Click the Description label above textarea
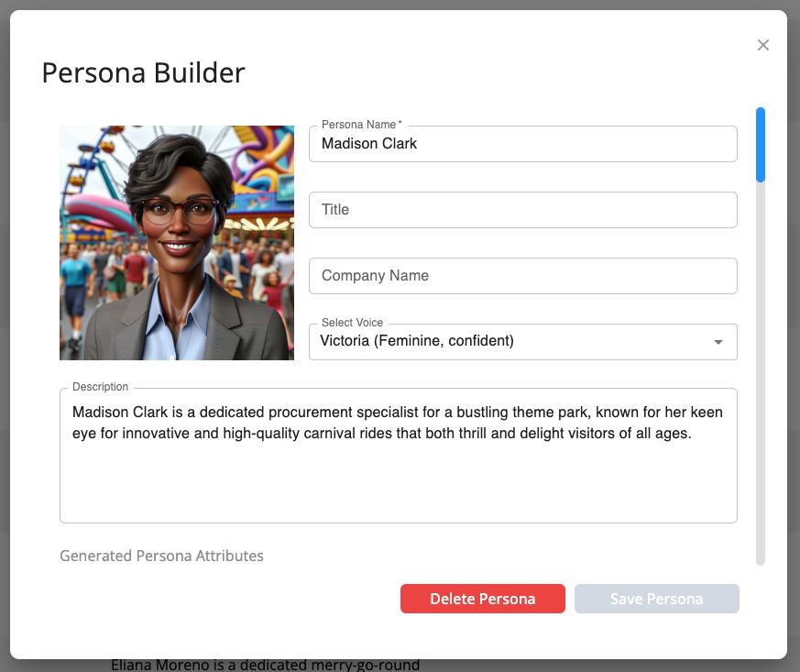The image size is (800, 672). 100,387
